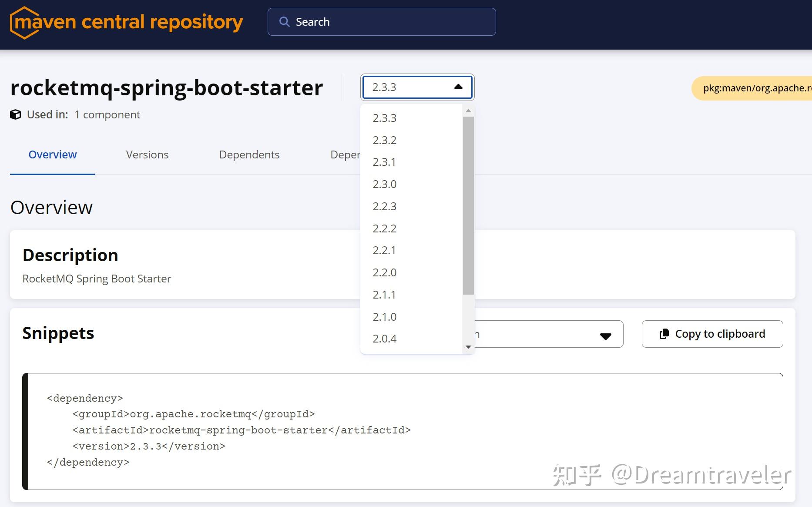Image resolution: width=812 pixels, height=507 pixels.
Task: Select the Overview tab
Action: tap(52, 154)
